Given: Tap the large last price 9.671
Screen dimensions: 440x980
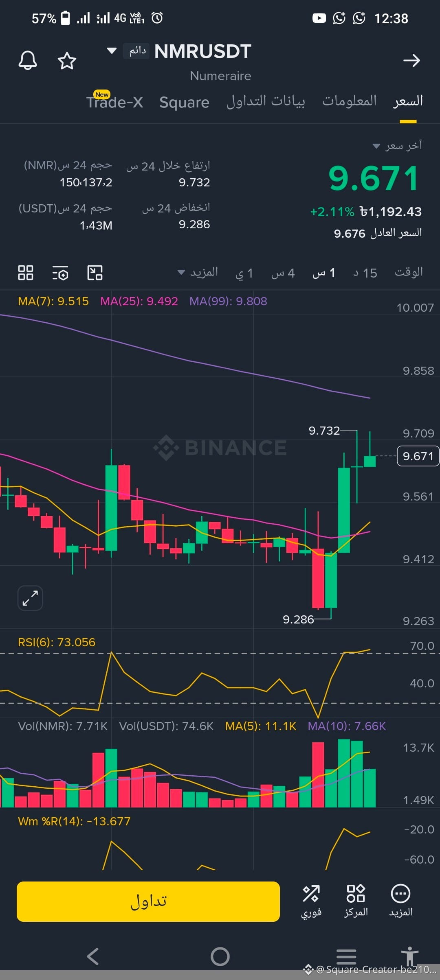Looking at the screenshot, I should (x=374, y=178).
